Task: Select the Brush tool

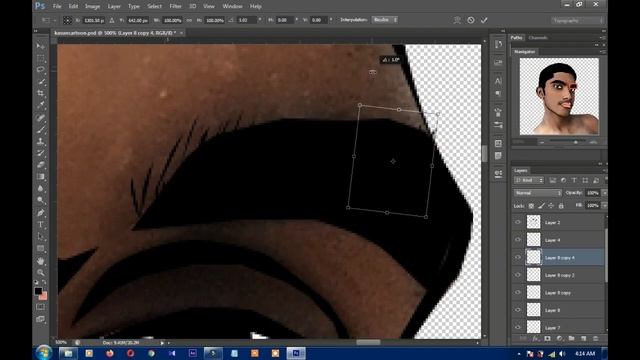Action: click(x=40, y=130)
